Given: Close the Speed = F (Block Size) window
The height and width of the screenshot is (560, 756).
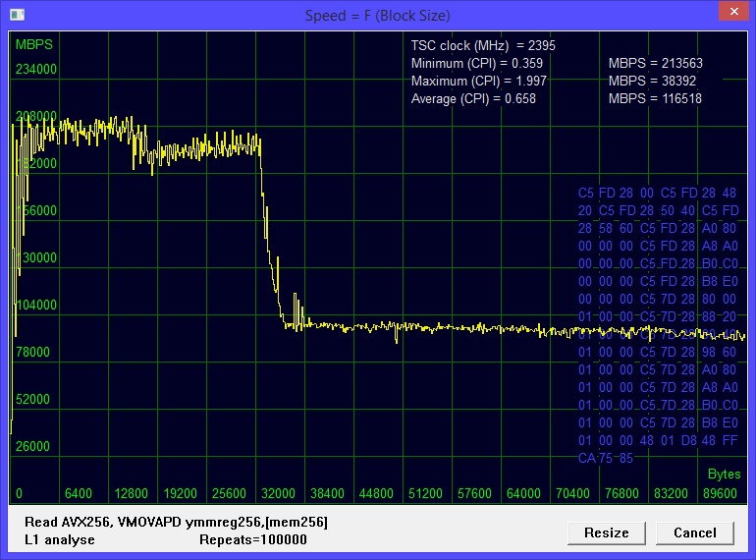Looking at the screenshot, I should point(733,11).
